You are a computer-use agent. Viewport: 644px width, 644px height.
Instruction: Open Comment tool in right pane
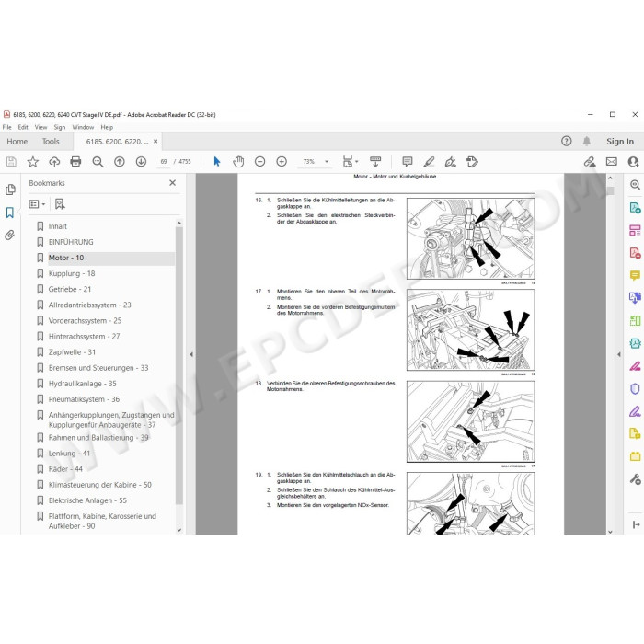(635, 275)
